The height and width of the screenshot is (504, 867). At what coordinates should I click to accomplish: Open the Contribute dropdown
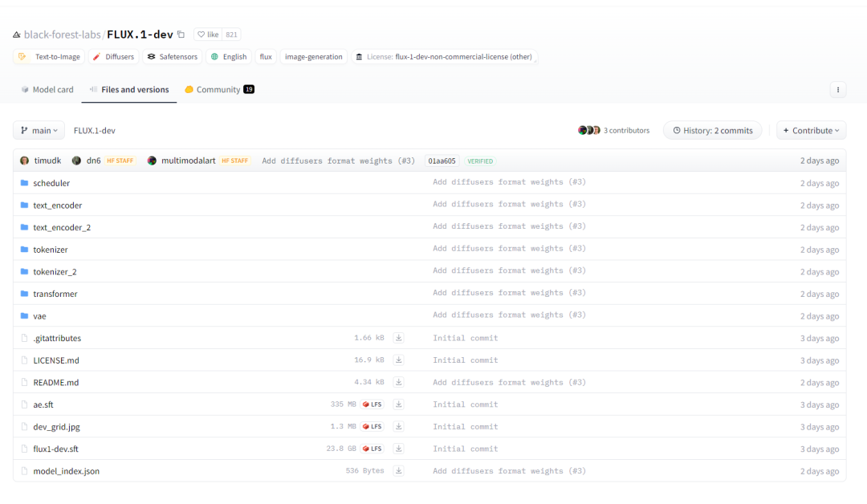pos(811,131)
